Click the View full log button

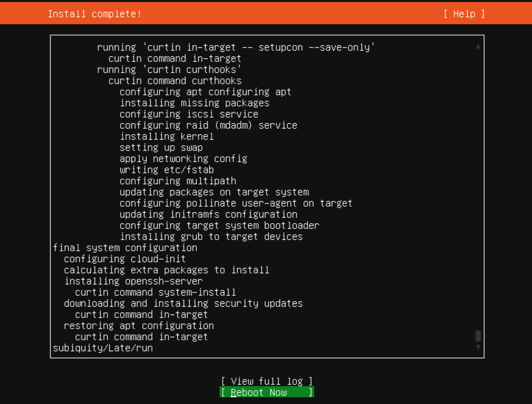point(267,381)
